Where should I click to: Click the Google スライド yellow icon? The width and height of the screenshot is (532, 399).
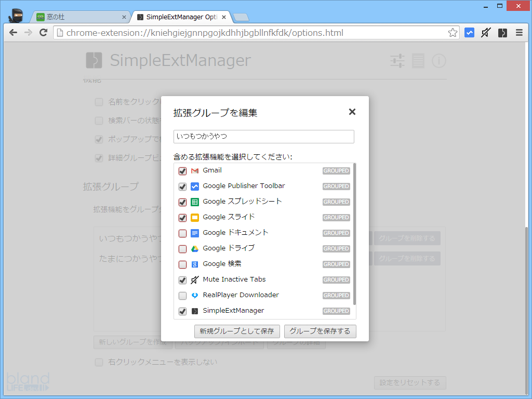[x=195, y=218]
